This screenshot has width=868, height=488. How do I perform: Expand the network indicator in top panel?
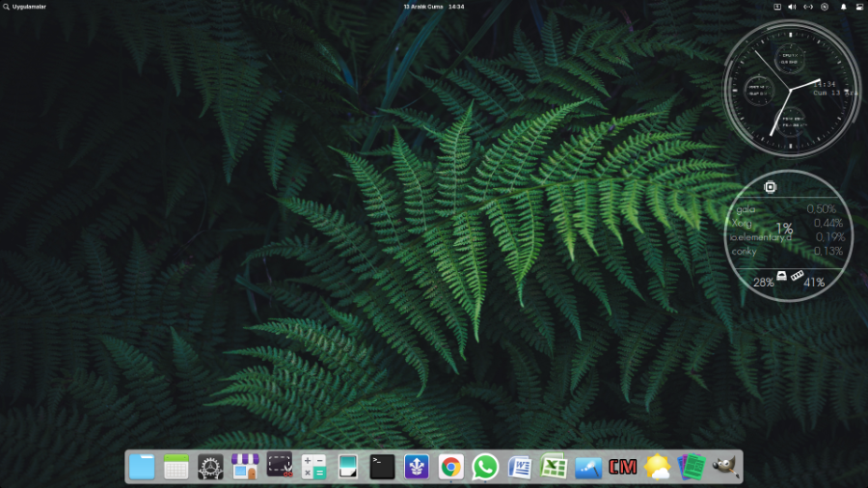pyautogui.click(x=808, y=7)
